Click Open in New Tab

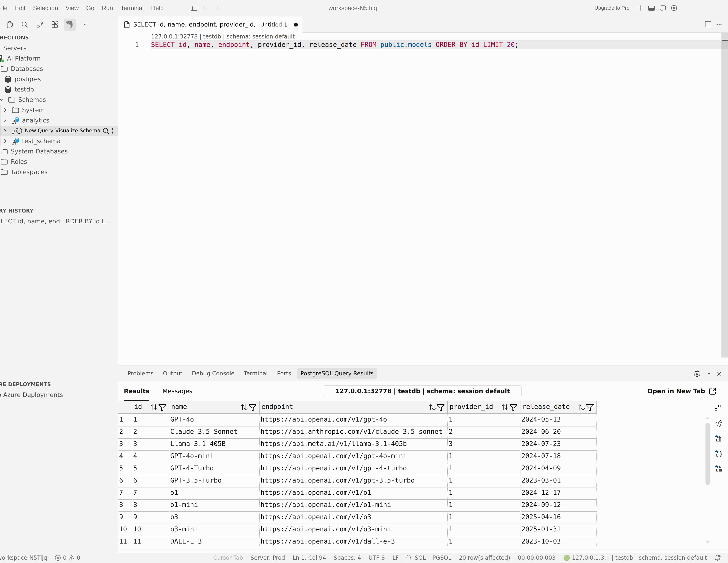click(x=682, y=391)
